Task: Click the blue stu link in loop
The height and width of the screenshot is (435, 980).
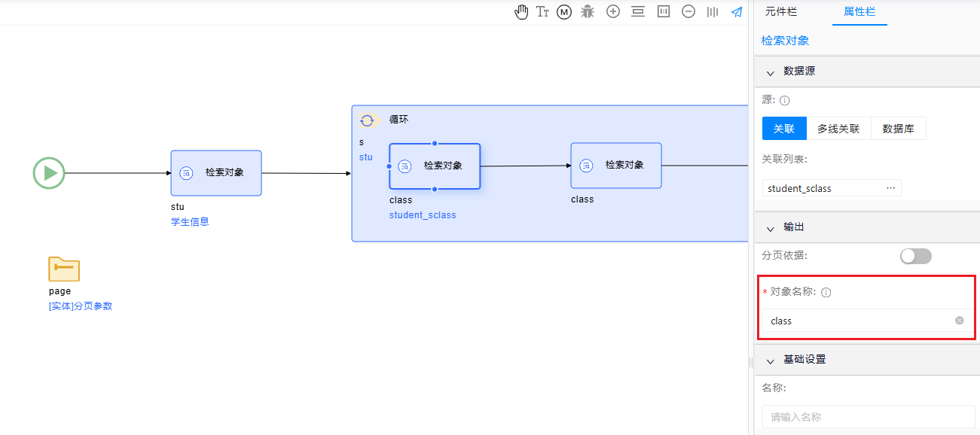Action: click(365, 157)
